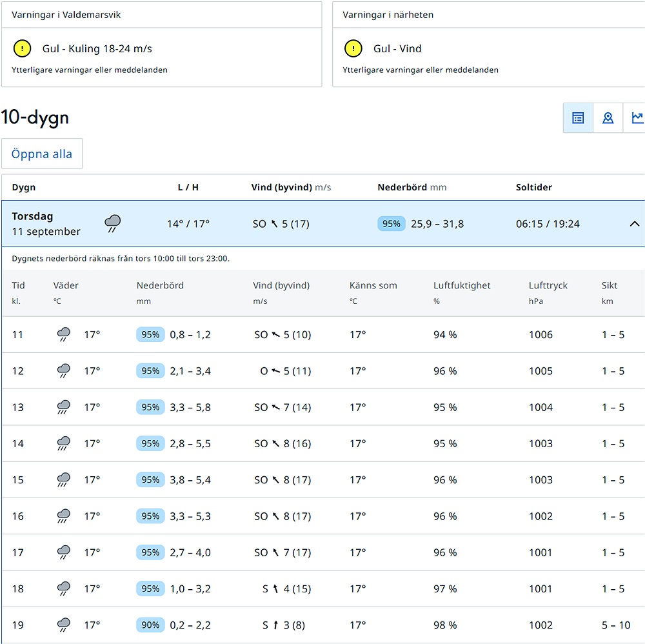645x644 pixels.
Task: Click rain icon in the 14 o'clock row
Action: (63, 443)
